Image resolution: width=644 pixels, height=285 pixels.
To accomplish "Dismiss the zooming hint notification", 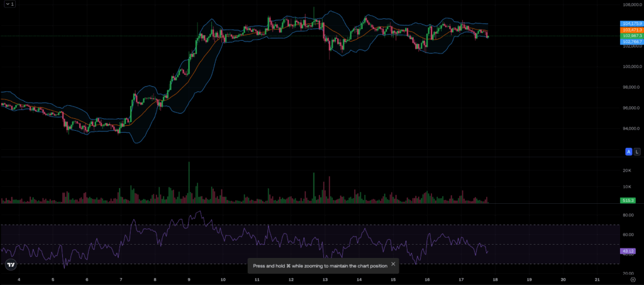I will click(393, 264).
